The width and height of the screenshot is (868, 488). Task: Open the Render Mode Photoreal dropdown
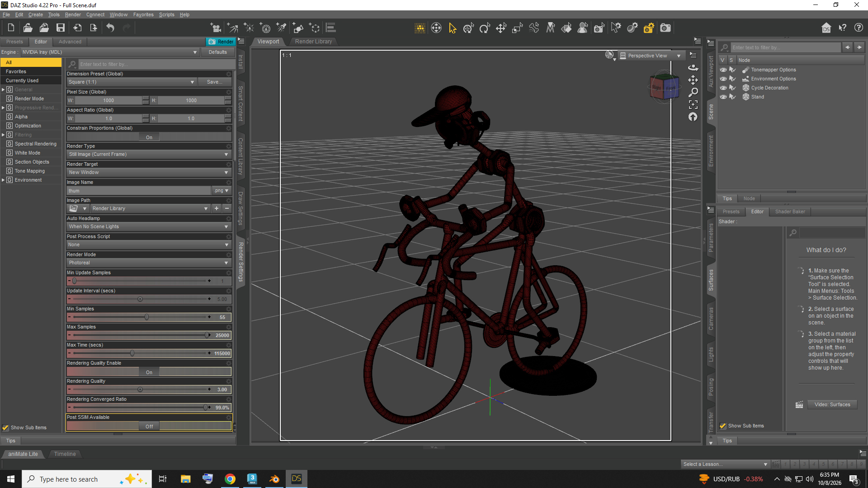(149, 263)
